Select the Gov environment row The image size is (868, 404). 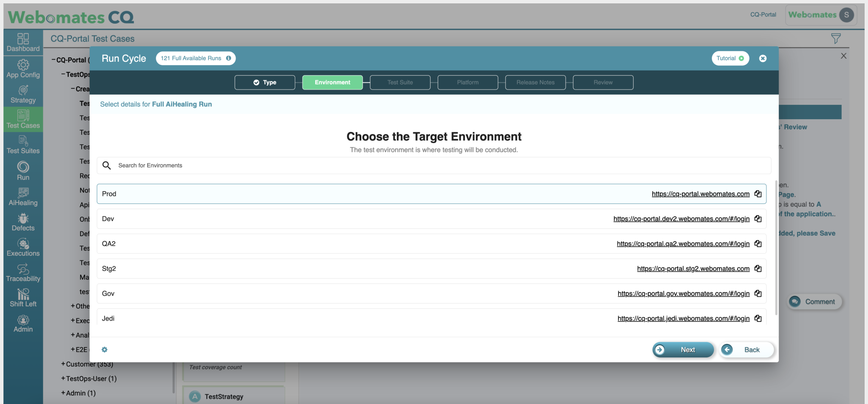[431, 293]
